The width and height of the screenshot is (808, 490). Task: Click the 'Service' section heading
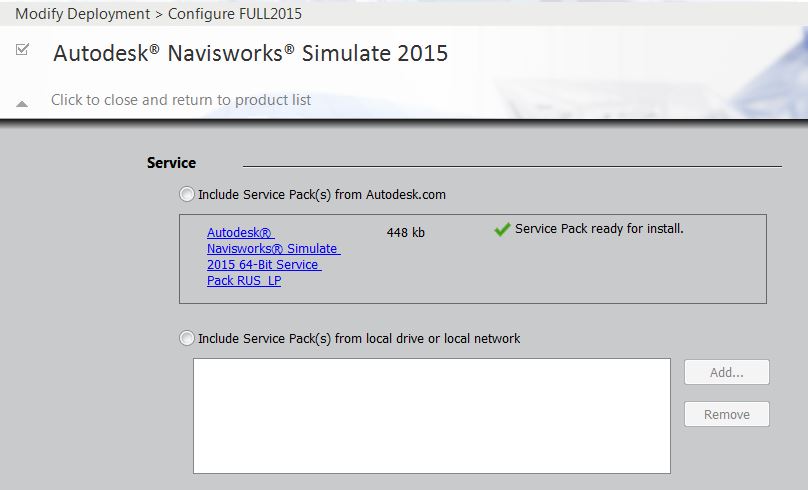[171, 163]
